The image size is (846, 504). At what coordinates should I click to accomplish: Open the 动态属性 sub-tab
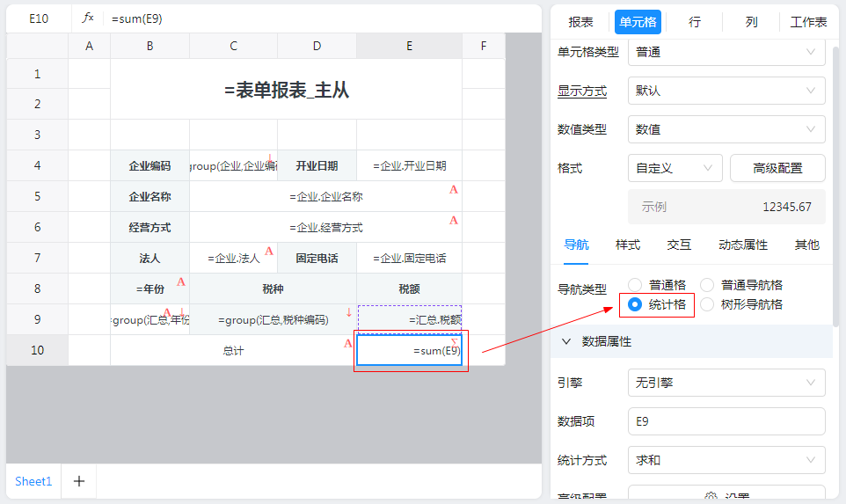(x=743, y=245)
